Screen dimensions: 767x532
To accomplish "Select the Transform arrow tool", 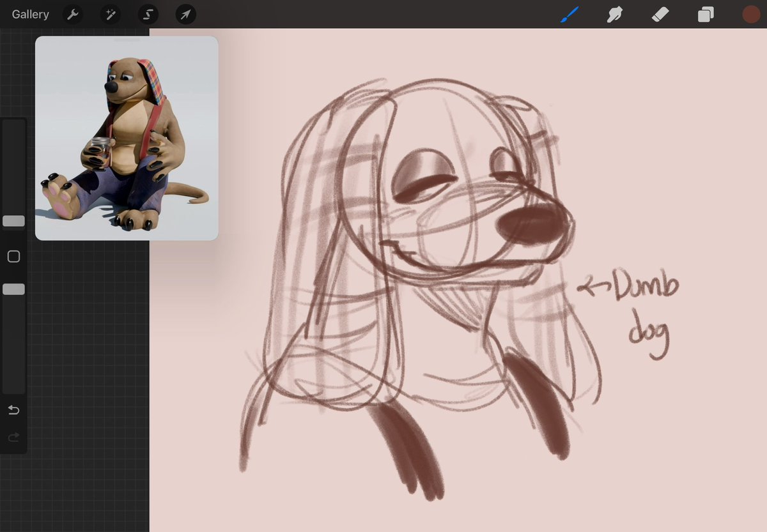I will click(x=185, y=14).
